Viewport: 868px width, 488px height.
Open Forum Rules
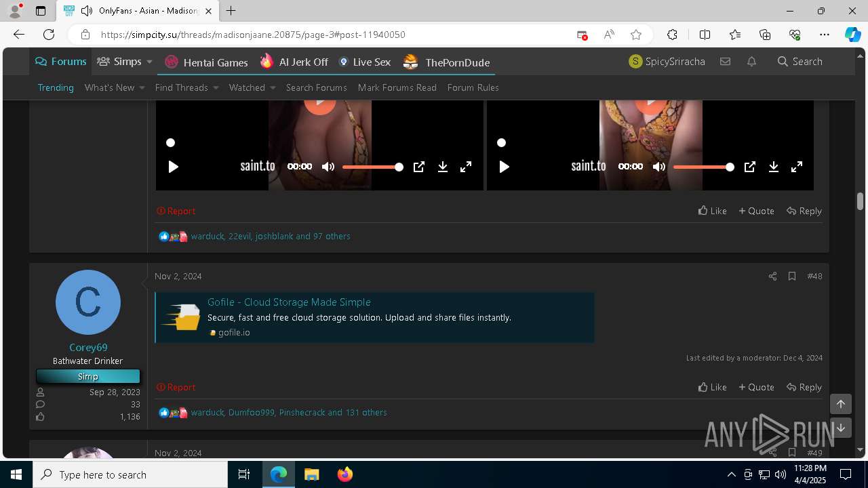(x=473, y=87)
